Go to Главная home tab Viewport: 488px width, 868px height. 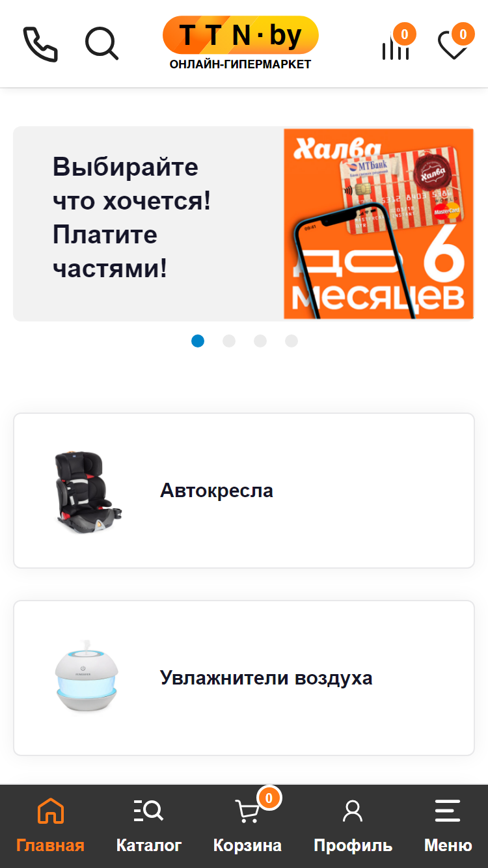click(x=50, y=826)
